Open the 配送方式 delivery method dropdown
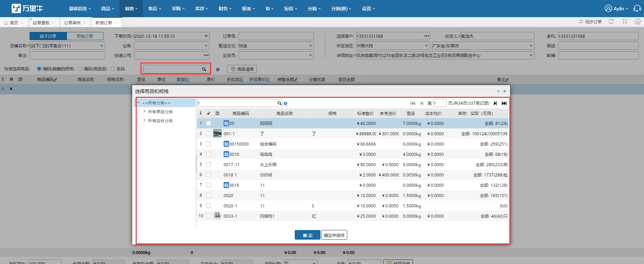This screenshot has height=264, width=644. (x=310, y=46)
